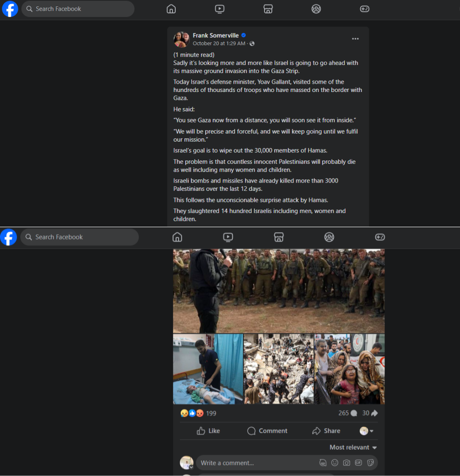View the 265 comments count
This screenshot has width=460, height=476.
348,413
